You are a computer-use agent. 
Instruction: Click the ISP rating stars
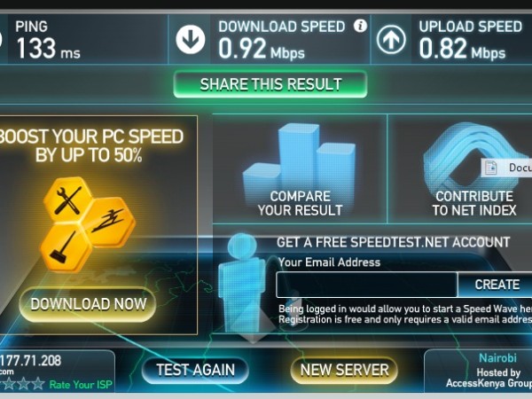click(x=22, y=384)
